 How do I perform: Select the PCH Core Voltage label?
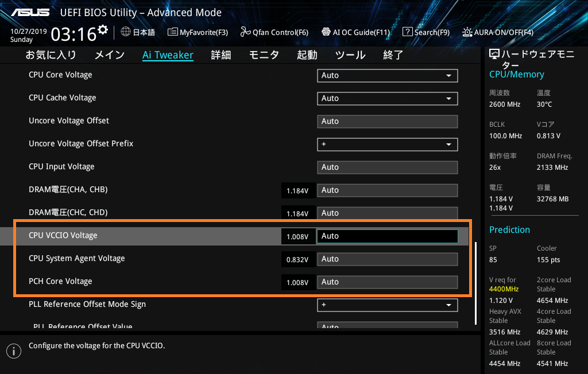(x=60, y=281)
